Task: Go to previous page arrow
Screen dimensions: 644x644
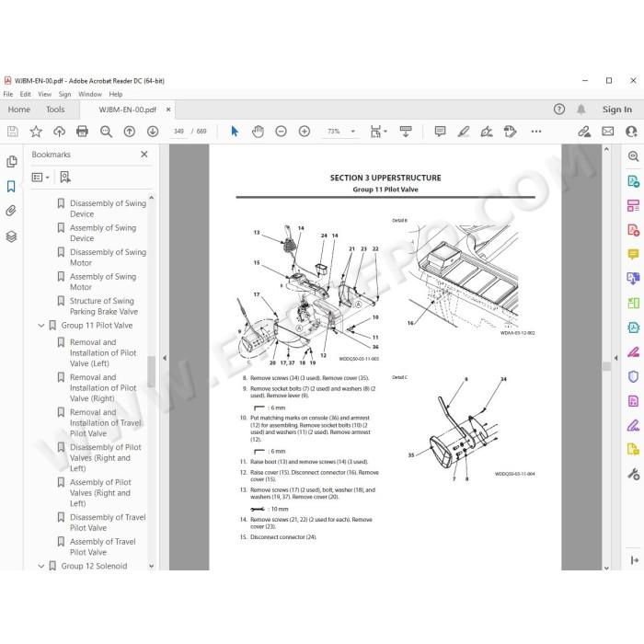Action: (x=130, y=132)
